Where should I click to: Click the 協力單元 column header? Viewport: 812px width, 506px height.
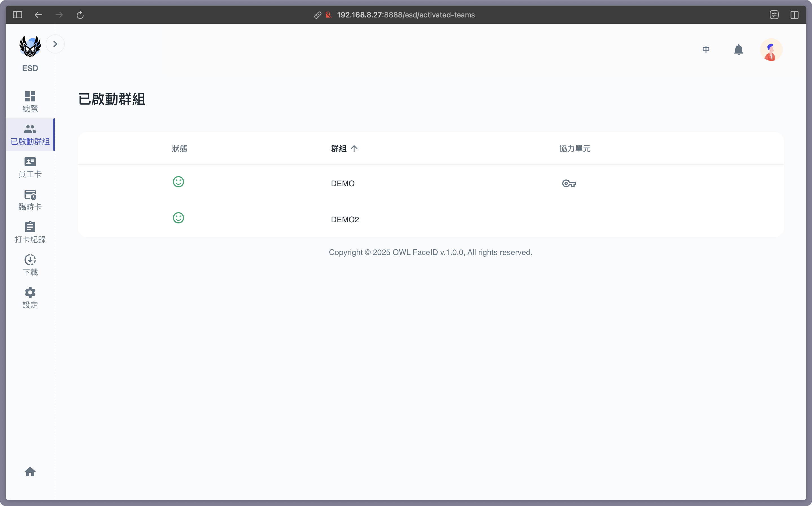(x=575, y=148)
